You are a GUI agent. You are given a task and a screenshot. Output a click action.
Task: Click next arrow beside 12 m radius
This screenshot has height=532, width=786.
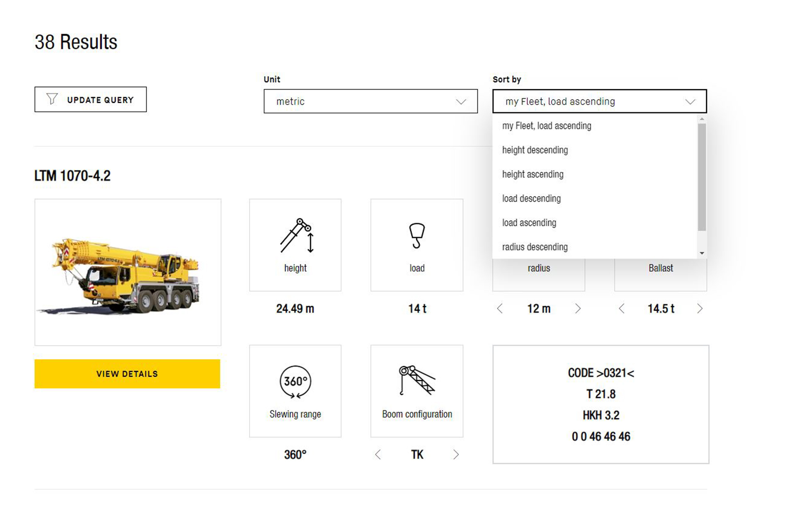click(x=578, y=309)
